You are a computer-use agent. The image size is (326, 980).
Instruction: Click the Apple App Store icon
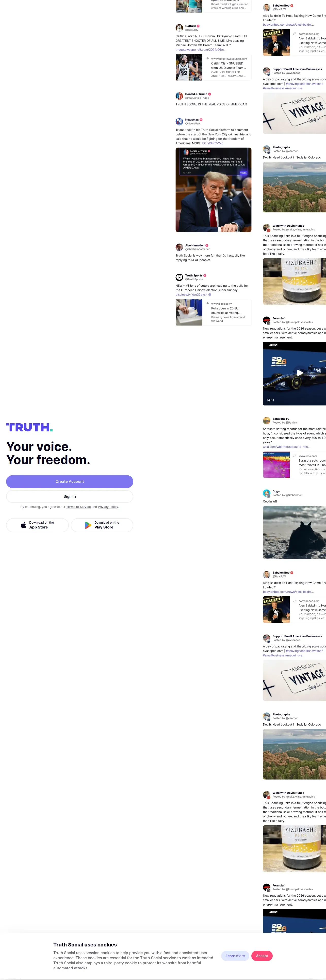coord(24,525)
